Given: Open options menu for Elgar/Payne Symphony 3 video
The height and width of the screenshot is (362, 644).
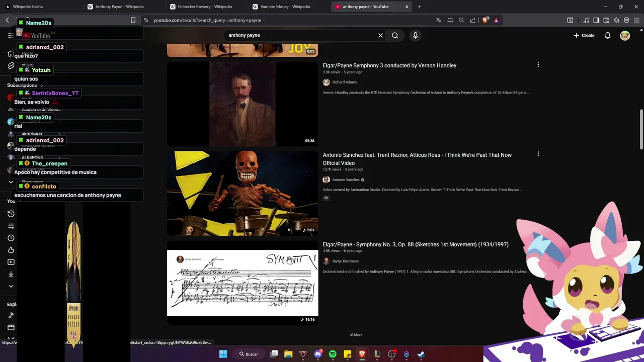Looking at the screenshot, I should [x=538, y=65].
